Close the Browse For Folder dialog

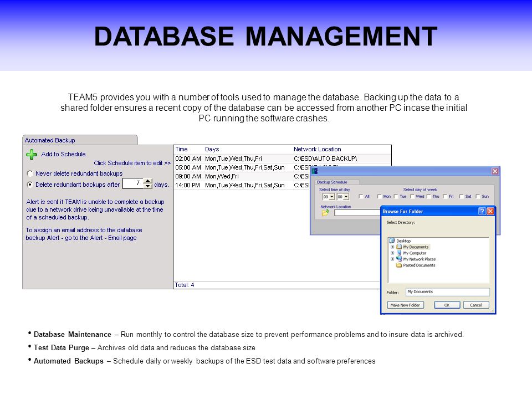[490, 211]
